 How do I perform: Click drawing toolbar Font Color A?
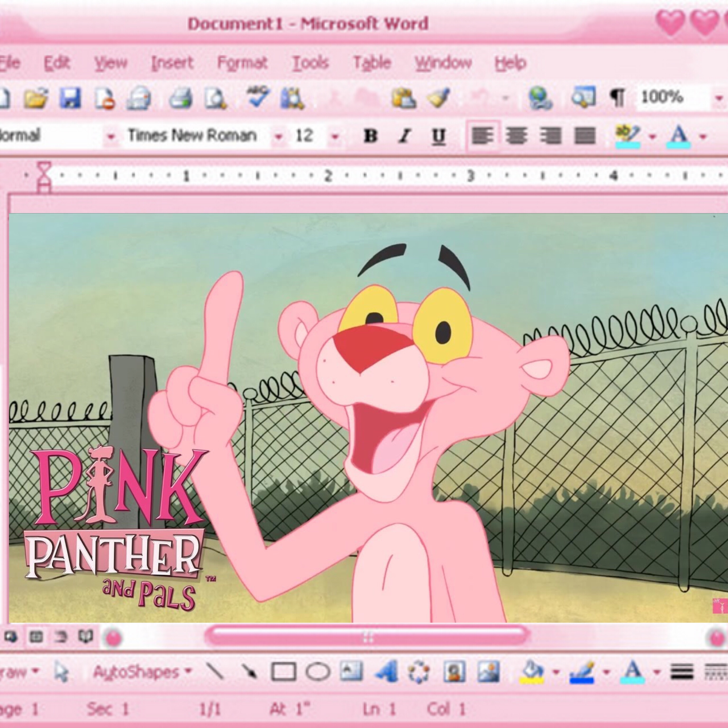(633, 672)
